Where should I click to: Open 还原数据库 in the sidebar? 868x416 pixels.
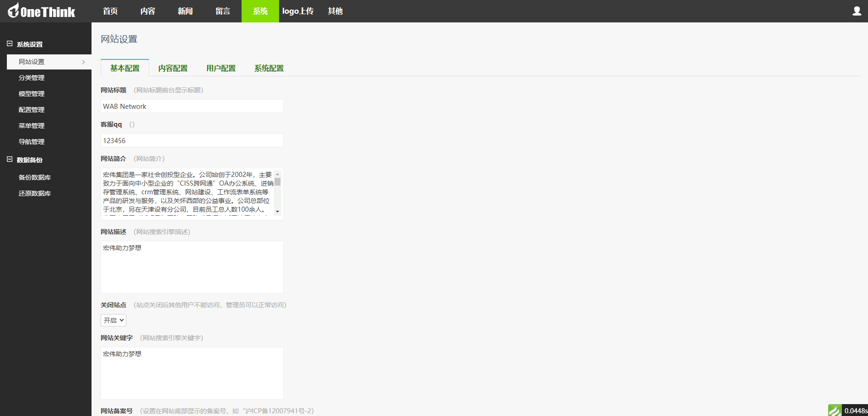pyautogui.click(x=35, y=193)
